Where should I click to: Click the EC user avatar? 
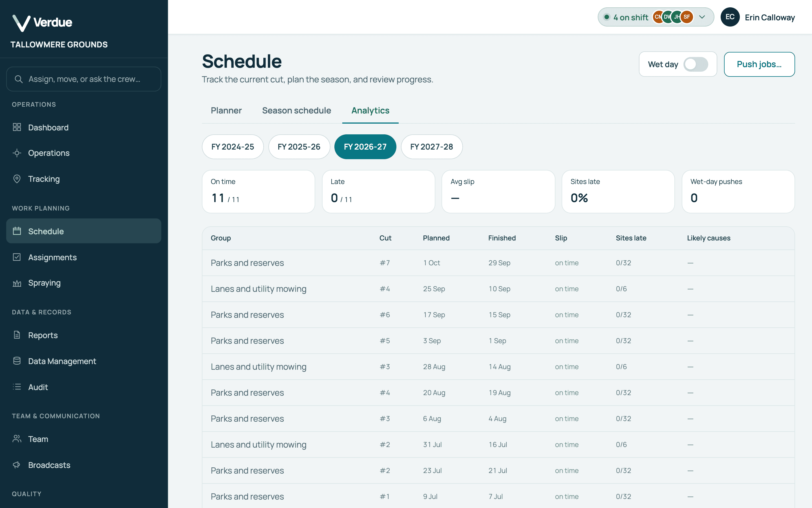pyautogui.click(x=730, y=17)
